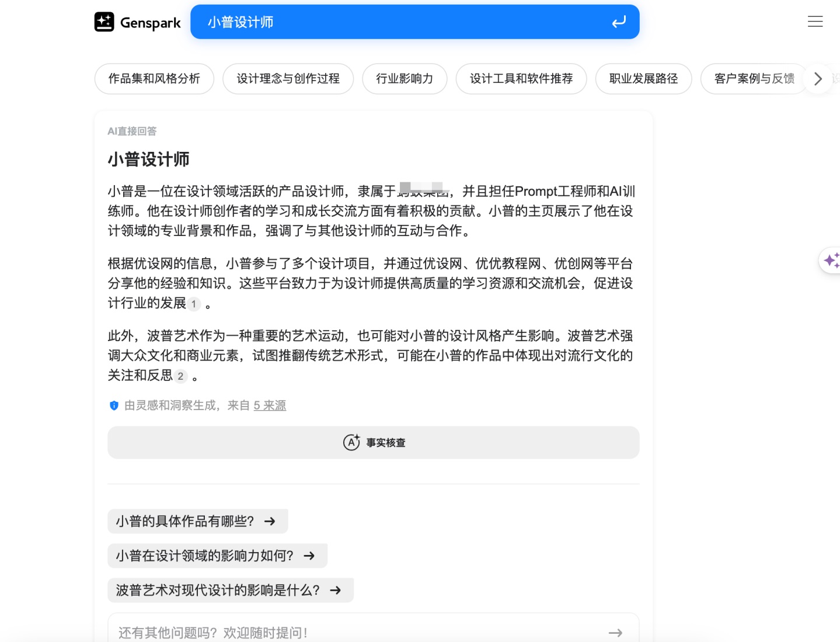Select the 设计工具和软件推荐 topic chip
The height and width of the screenshot is (642, 840).
coord(521,79)
